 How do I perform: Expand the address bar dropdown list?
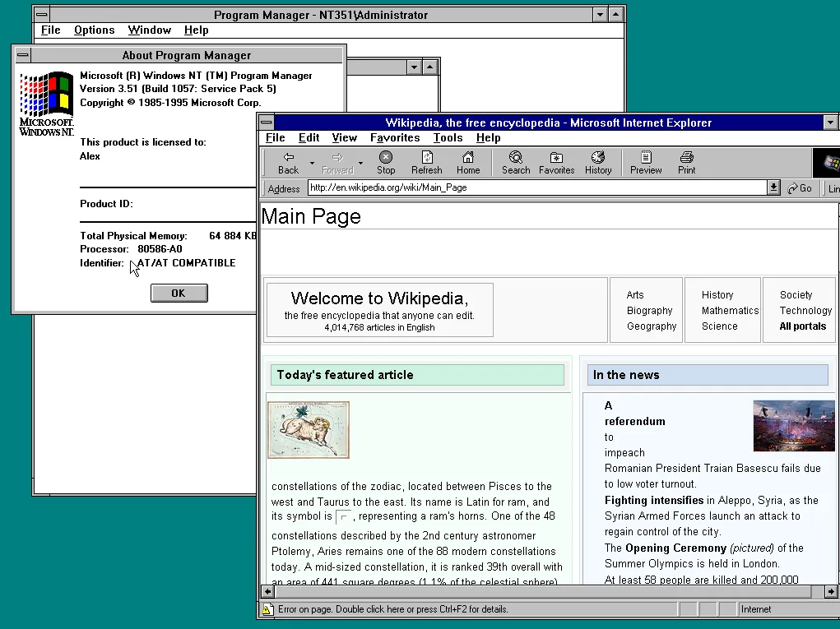point(773,187)
